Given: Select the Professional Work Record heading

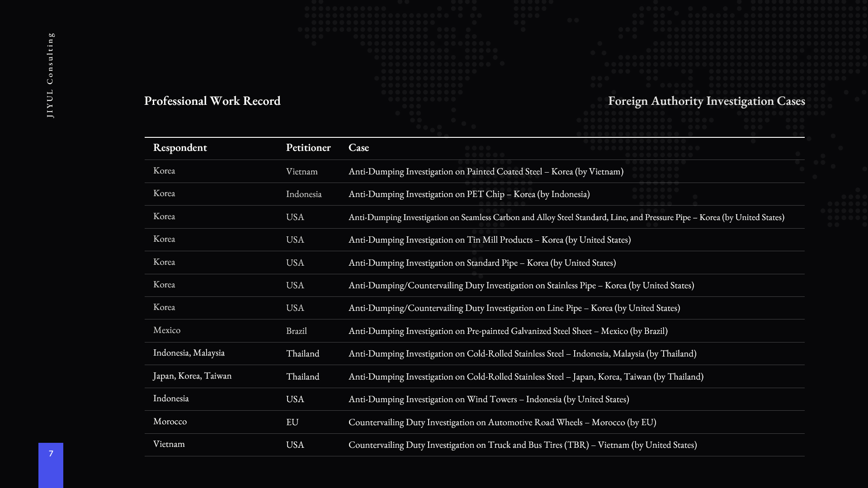Looking at the screenshot, I should [212, 101].
